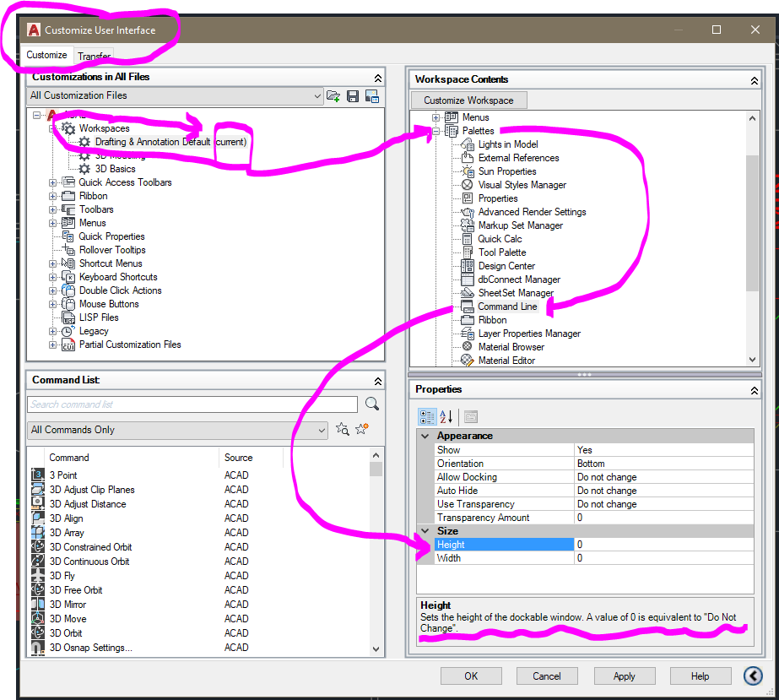The width and height of the screenshot is (779, 700).
Task: Click the Save All customization icon
Action: [x=353, y=96]
